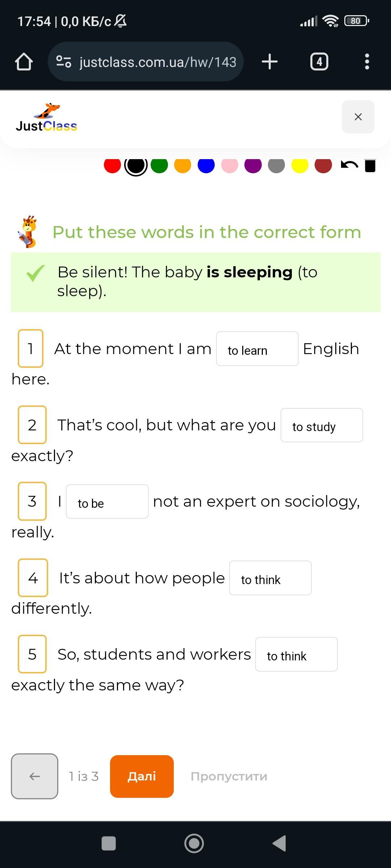This screenshot has height=868, width=391.
Task: Select the red pen color
Action: 112,165
